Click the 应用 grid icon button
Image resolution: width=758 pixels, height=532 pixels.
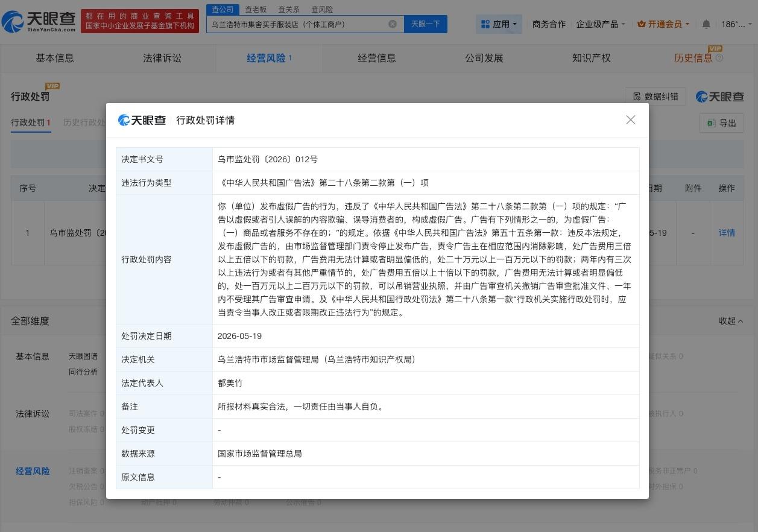(x=500, y=24)
